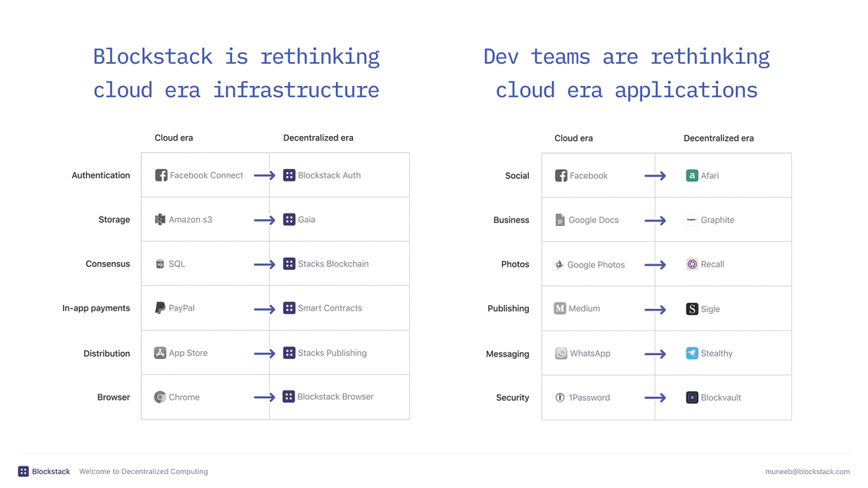Screen dimensions: 868x488
Task: Click the Sigle app icon
Action: click(x=692, y=309)
